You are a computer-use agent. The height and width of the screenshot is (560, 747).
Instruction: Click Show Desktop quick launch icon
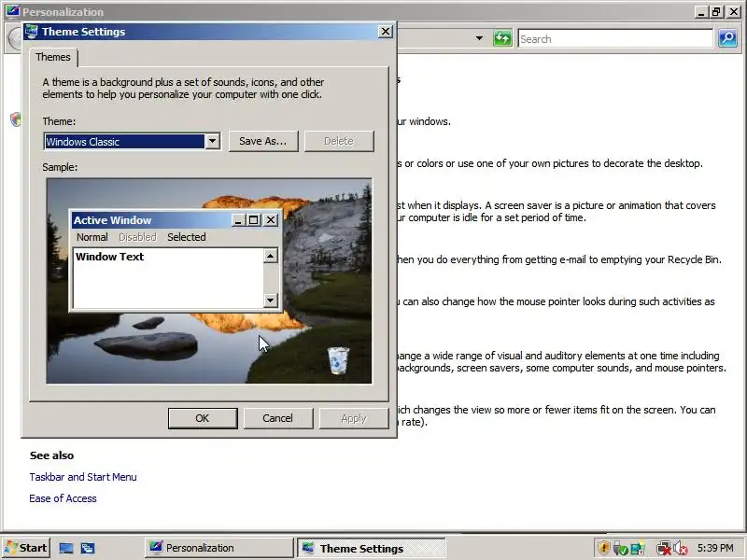tap(66, 548)
